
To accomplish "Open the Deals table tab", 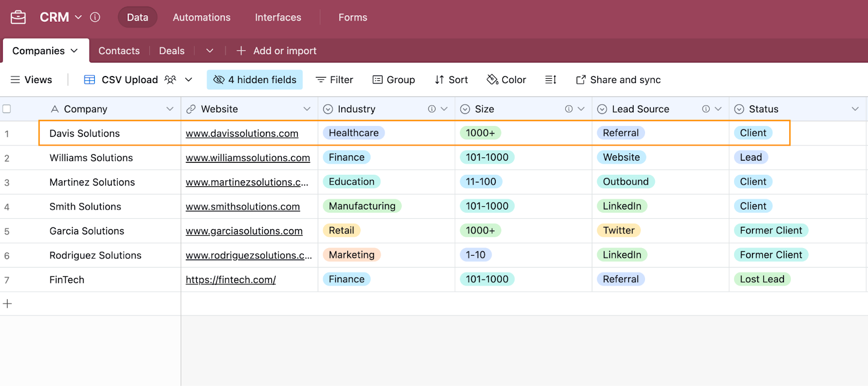I will (x=172, y=50).
